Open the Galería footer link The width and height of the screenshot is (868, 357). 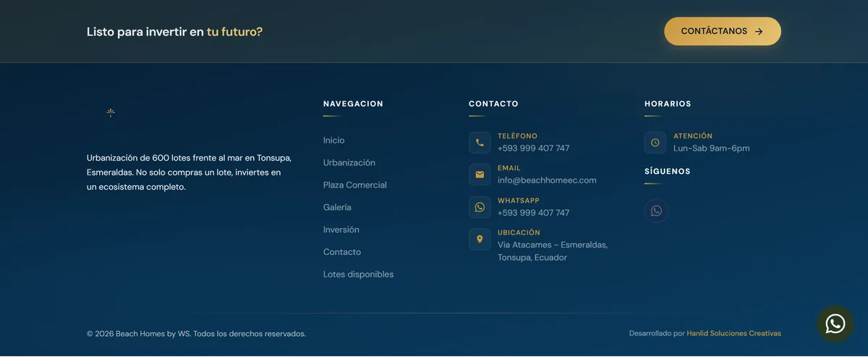pyautogui.click(x=337, y=207)
